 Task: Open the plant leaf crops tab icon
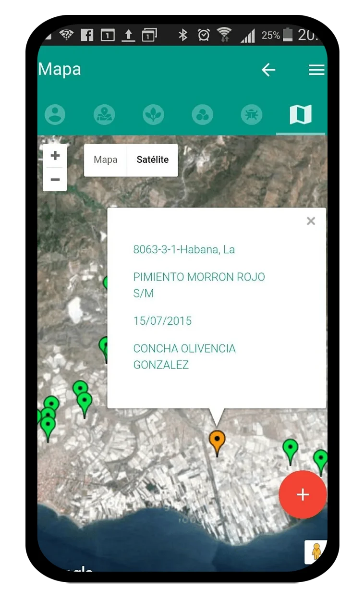153,115
